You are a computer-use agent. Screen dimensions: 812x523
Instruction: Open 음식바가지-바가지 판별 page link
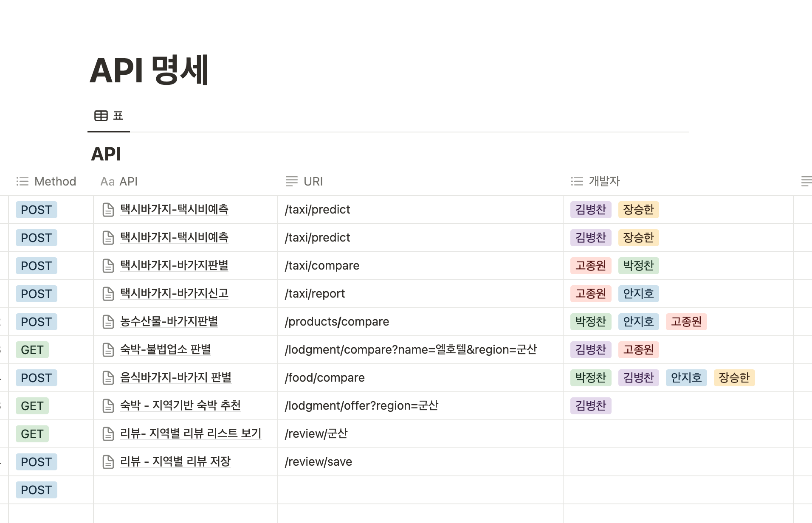click(x=176, y=377)
